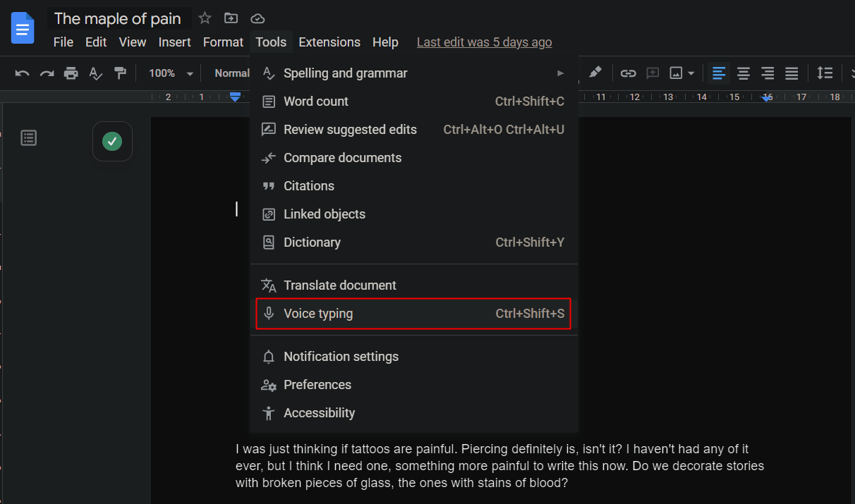The width and height of the screenshot is (855, 504).
Task: Select the Paint format tool
Action: [x=120, y=73]
